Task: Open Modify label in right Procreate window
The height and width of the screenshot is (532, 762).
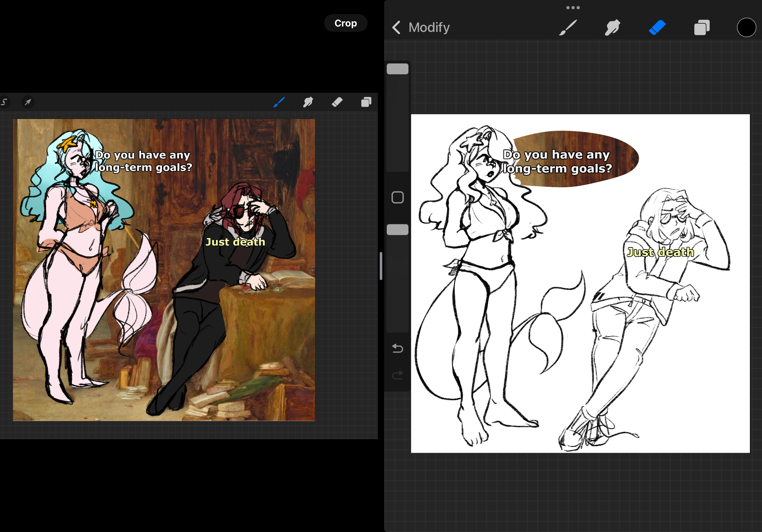Action: 429,27
